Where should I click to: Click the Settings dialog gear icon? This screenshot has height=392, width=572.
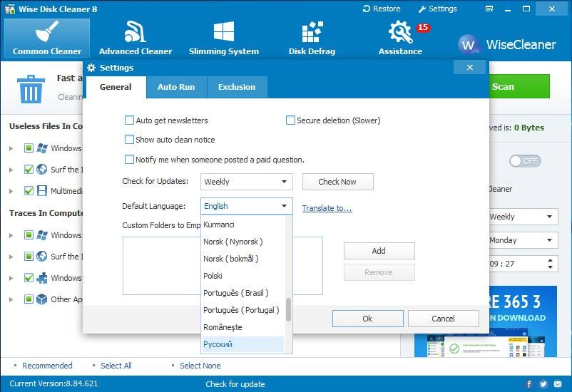coord(91,68)
